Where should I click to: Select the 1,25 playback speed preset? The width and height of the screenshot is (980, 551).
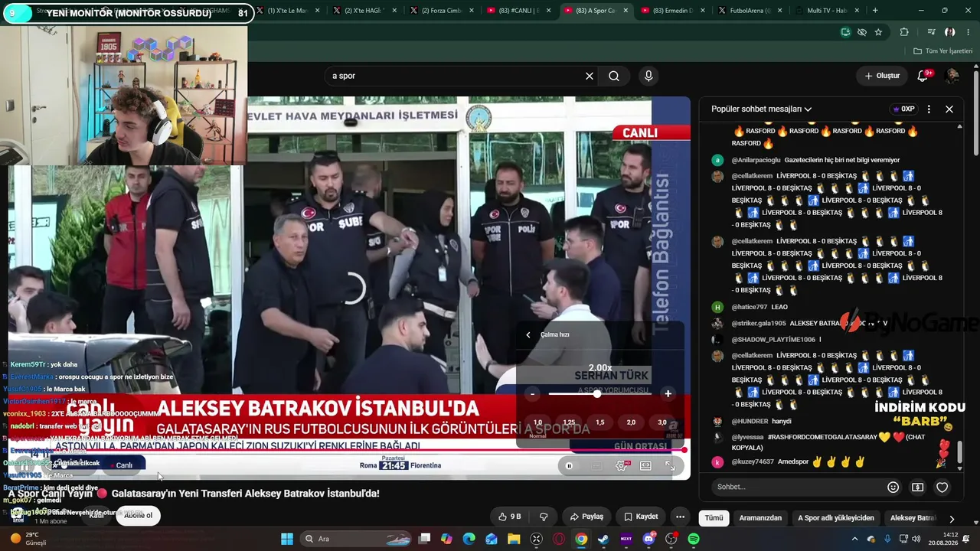coord(569,422)
